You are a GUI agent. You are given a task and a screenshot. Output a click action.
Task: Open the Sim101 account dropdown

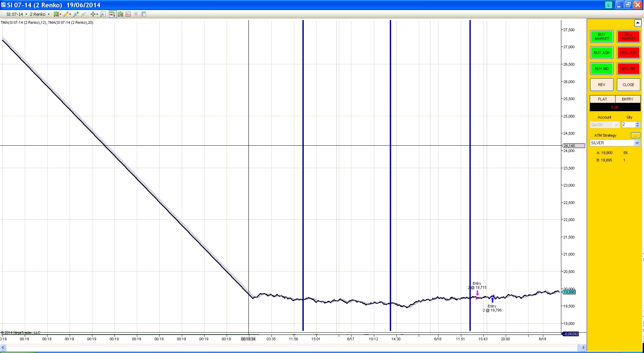coord(605,125)
